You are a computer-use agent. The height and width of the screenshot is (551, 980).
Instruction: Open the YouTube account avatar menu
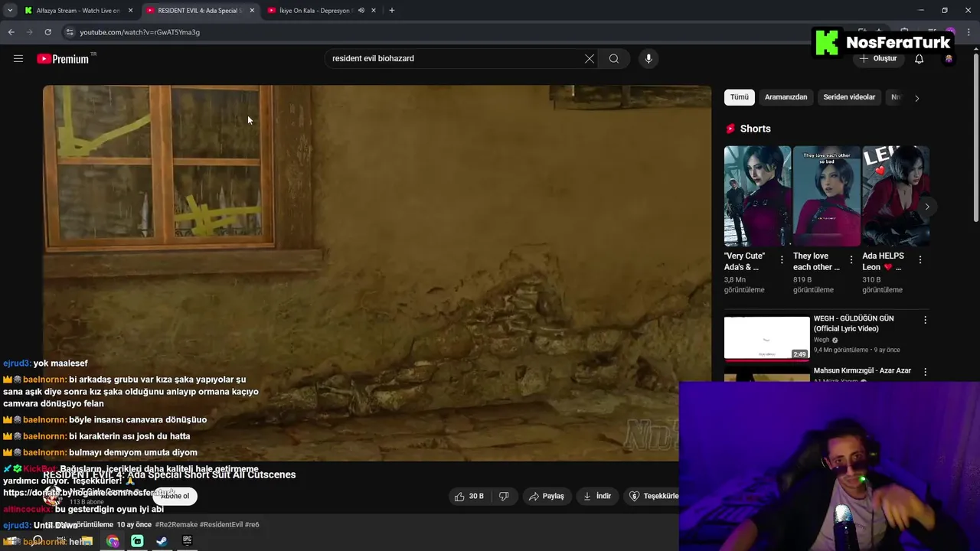pos(949,59)
